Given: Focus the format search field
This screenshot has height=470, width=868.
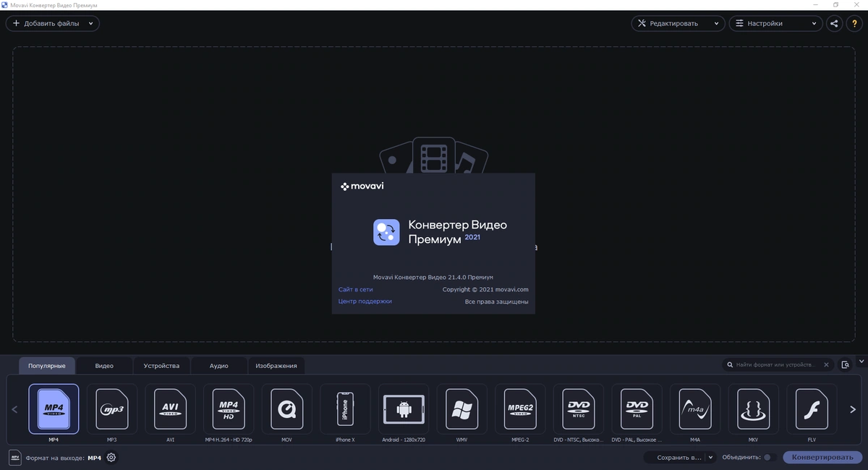Looking at the screenshot, I should pos(778,365).
